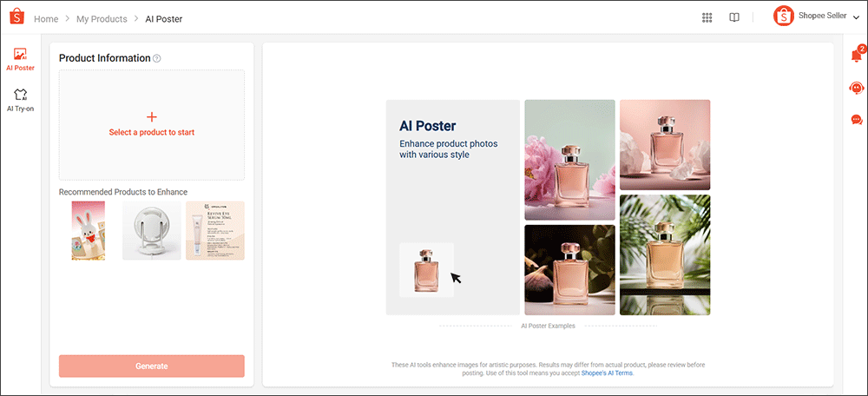Image resolution: width=868 pixels, height=396 pixels.
Task: Click the Shopee logo icon
Action: point(16,16)
